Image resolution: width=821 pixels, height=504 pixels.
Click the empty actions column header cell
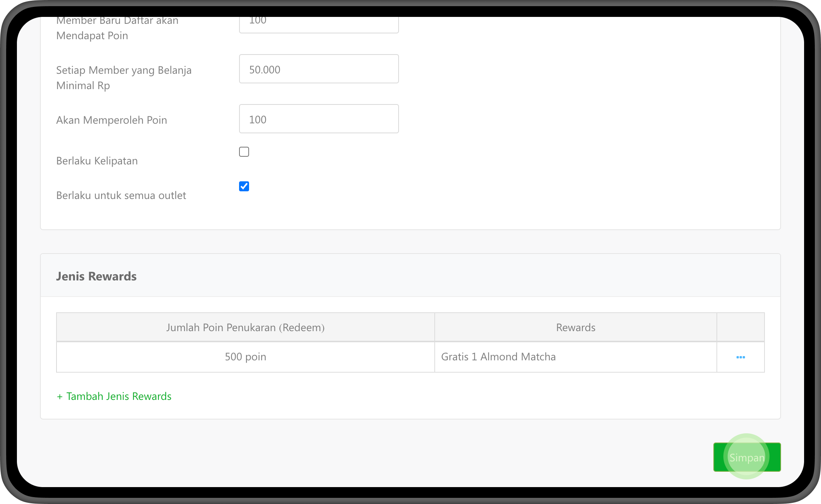[740, 328]
